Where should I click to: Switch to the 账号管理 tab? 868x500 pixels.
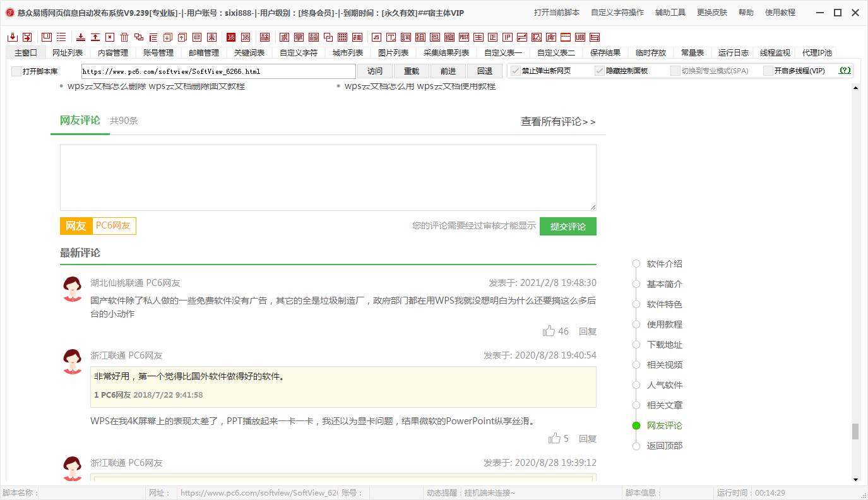[x=158, y=53]
